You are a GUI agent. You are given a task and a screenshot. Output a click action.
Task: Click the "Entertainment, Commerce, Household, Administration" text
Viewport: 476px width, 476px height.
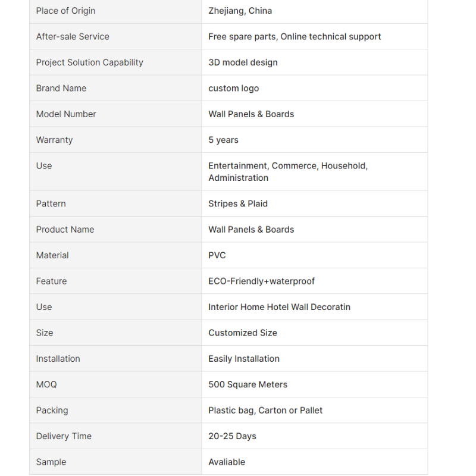click(x=288, y=171)
